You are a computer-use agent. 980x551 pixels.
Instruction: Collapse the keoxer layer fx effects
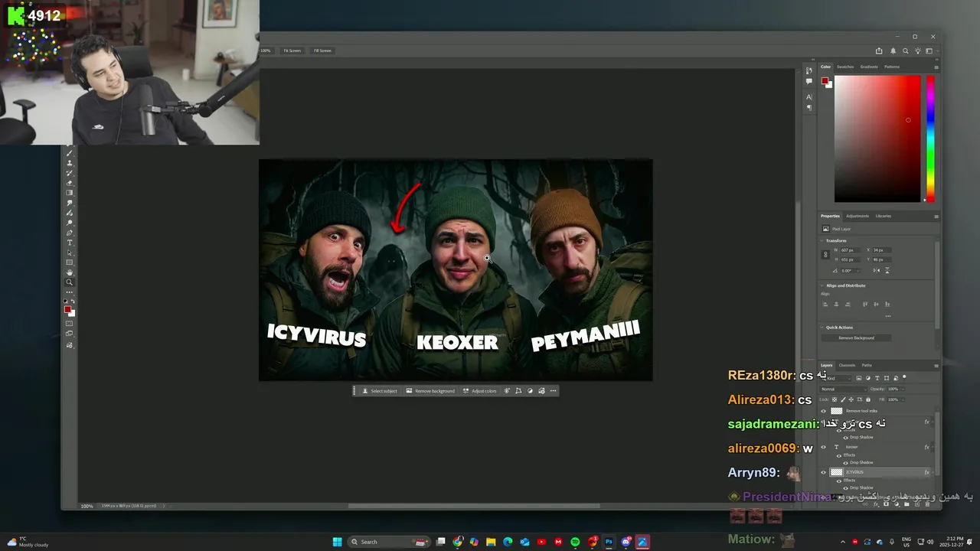(933, 447)
